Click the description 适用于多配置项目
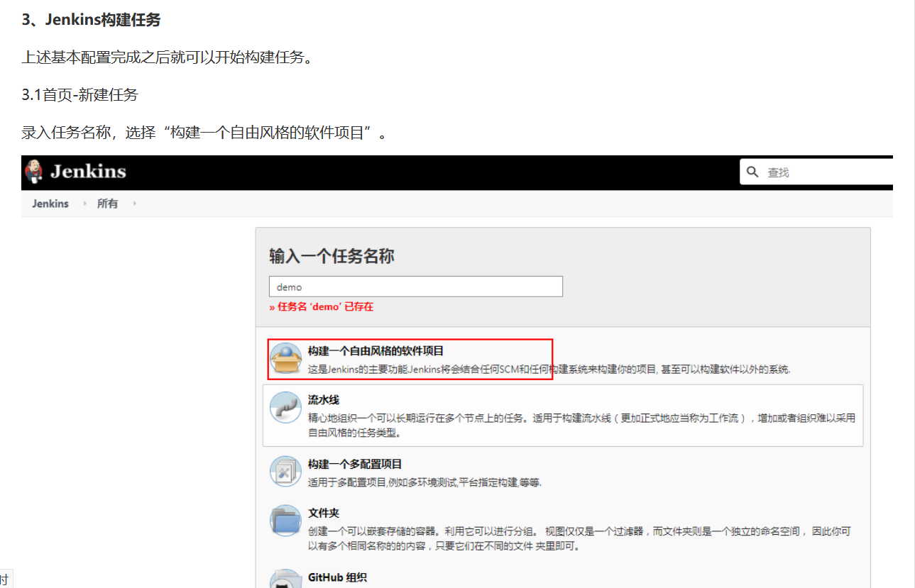This screenshot has height=588, width=915. pos(424,482)
